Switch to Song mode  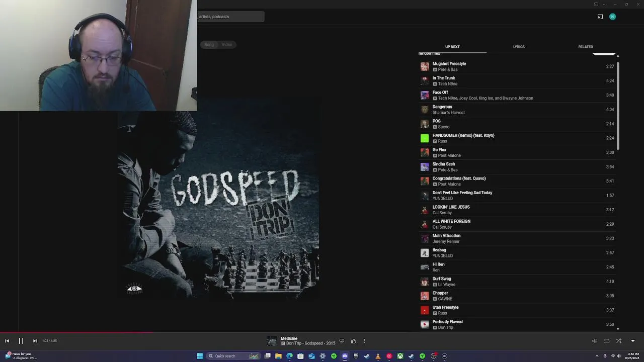click(209, 44)
